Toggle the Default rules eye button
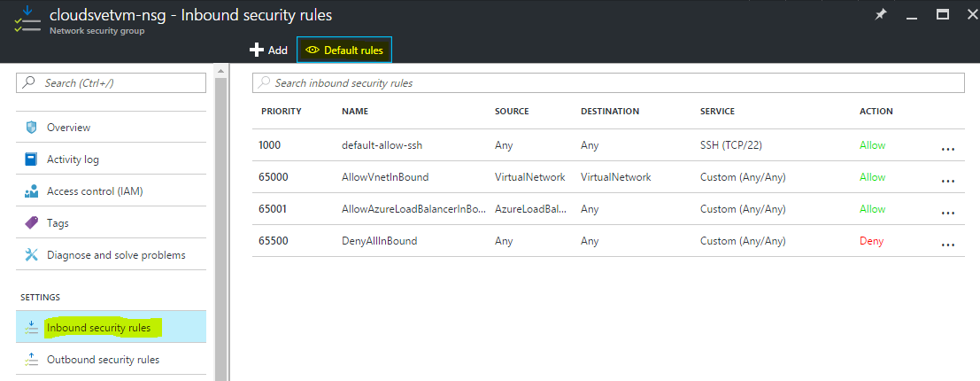 click(344, 50)
